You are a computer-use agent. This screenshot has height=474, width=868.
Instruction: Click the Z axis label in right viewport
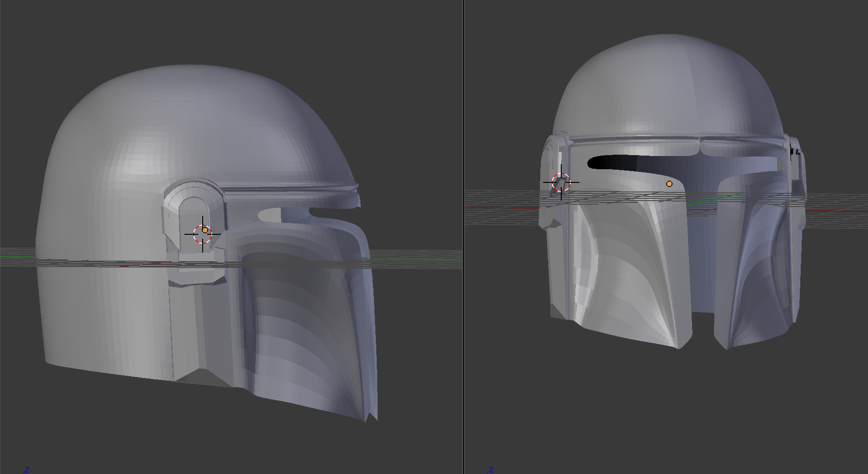coord(491,469)
